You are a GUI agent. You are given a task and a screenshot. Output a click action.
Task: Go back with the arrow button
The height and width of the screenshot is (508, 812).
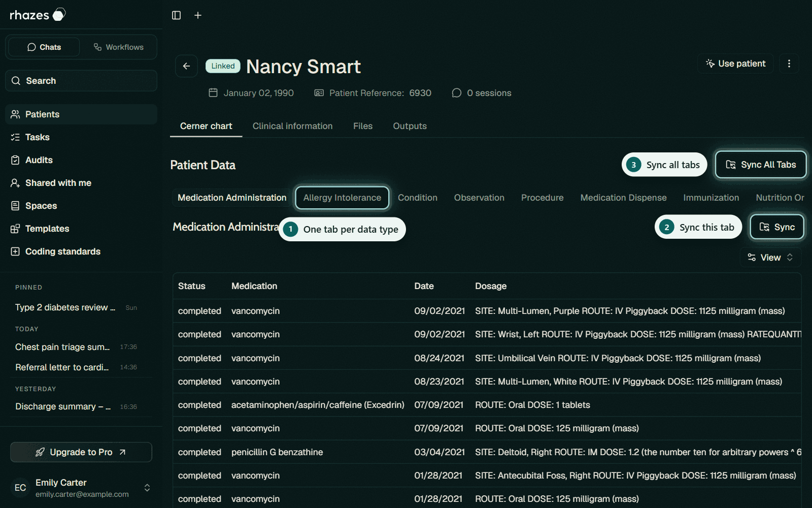(x=186, y=66)
